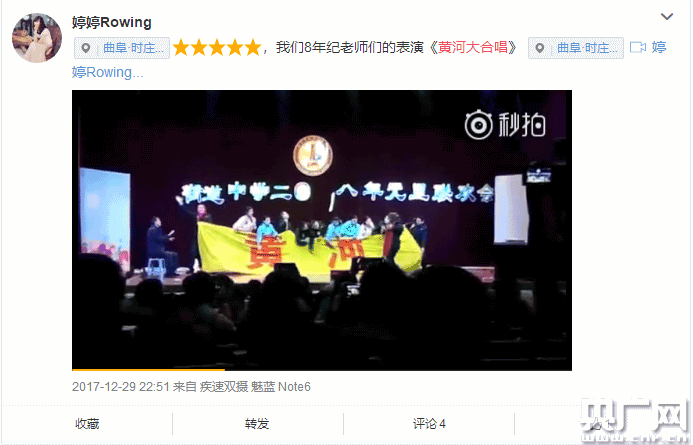693x445 pixels.
Task: Click the fifth yellow rating star
Action: (253, 48)
